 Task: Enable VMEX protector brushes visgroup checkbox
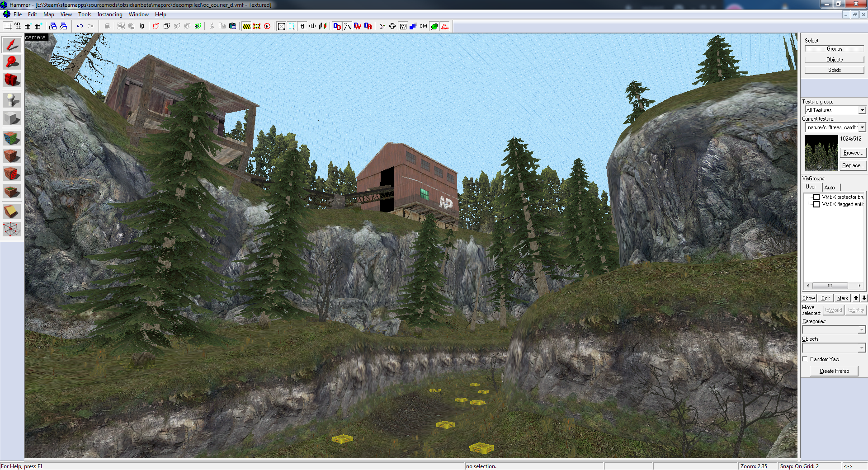point(816,197)
